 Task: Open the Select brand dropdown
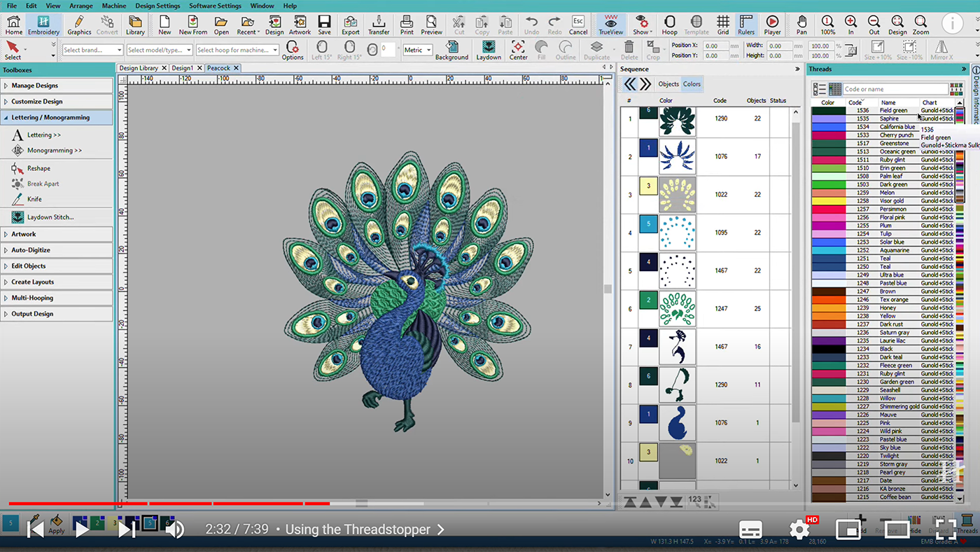[x=92, y=50]
